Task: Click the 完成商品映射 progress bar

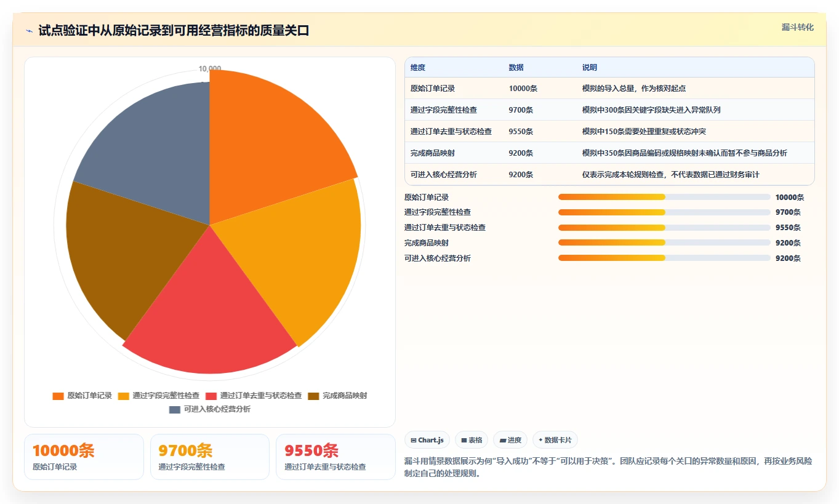Action: (664, 242)
